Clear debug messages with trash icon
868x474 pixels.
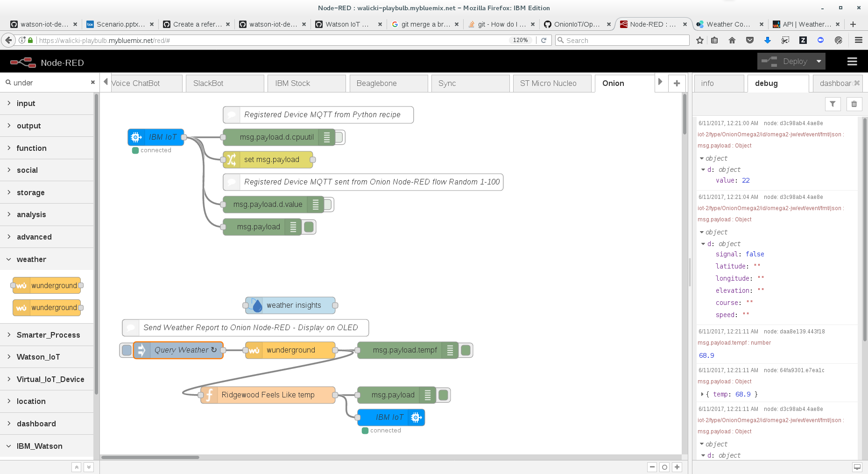click(854, 104)
